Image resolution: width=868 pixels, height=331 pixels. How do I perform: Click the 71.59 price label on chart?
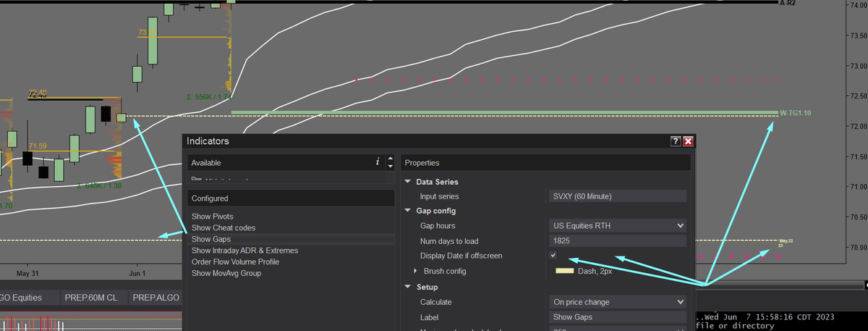click(x=39, y=146)
